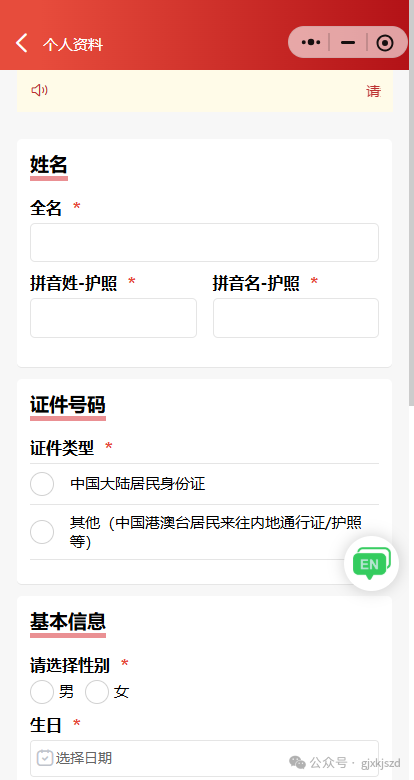Close mini program via target circle icon

coord(385,43)
